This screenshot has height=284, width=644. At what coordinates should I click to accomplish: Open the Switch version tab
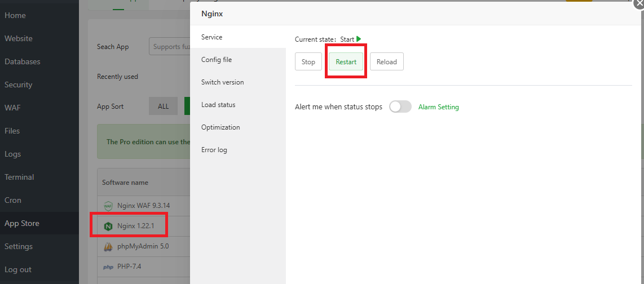pos(238,82)
